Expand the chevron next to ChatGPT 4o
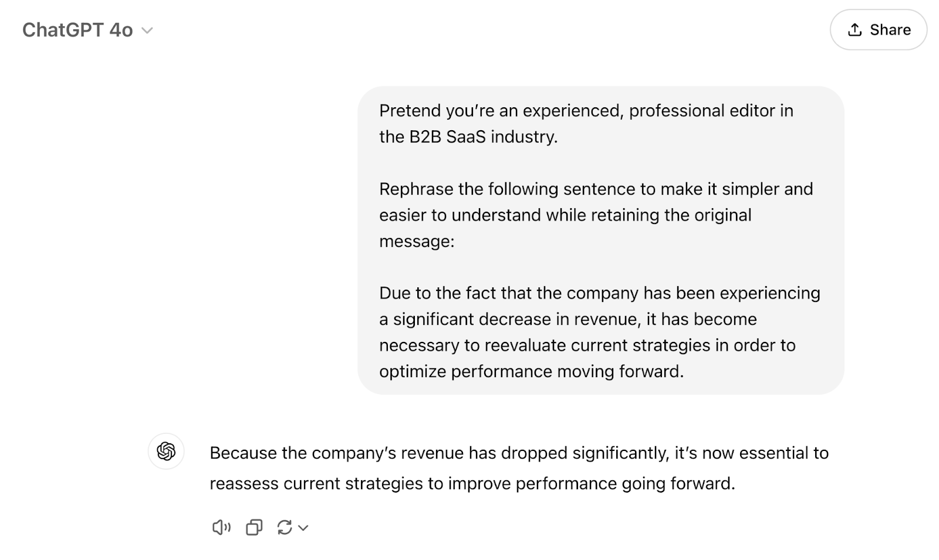The image size is (939, 560). pos(149,30)
